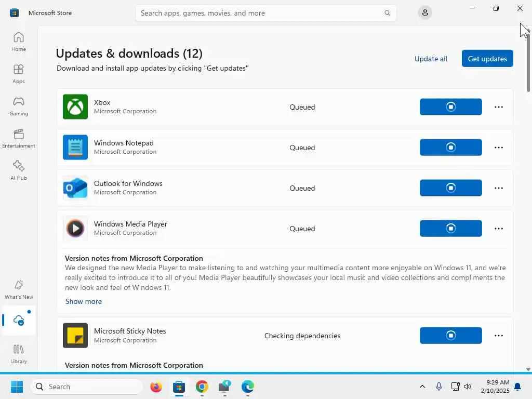The height and width of the screenshot is (399, 532).
Task: Click the Get updates button
Action: tap(487, 59)
